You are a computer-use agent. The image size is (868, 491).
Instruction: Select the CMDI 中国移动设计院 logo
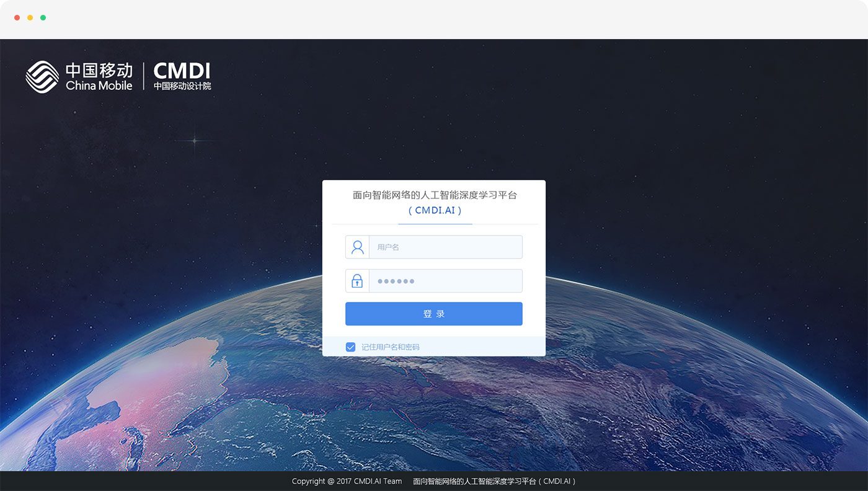[181, 76]
